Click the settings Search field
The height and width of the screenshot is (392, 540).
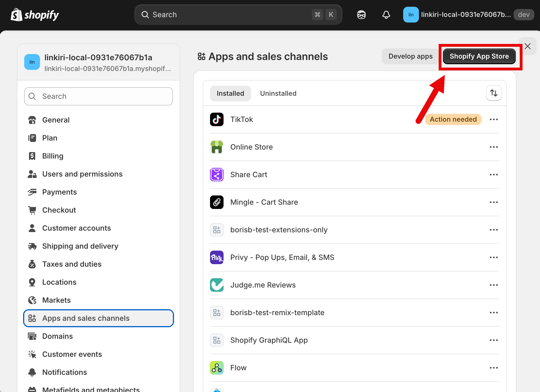pyautogui.click(x=98, y=96)
